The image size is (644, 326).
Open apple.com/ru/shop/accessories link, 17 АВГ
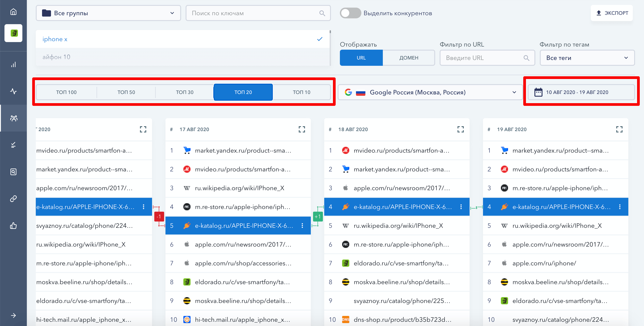click(x=243, y=263)
